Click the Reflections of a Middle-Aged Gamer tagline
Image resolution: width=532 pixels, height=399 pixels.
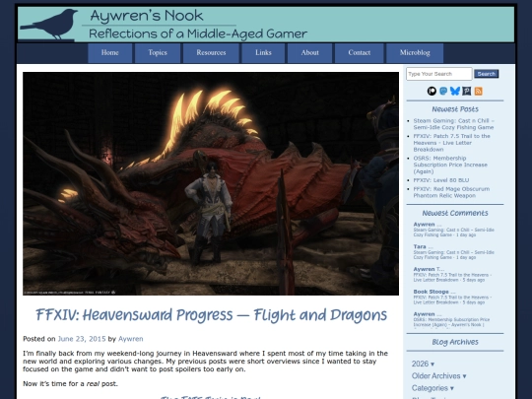coord(198,33)
